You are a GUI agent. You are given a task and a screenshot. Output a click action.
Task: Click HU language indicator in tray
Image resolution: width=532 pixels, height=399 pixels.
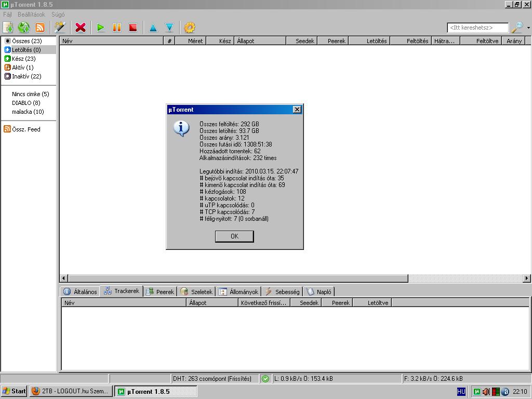[461, 392]
